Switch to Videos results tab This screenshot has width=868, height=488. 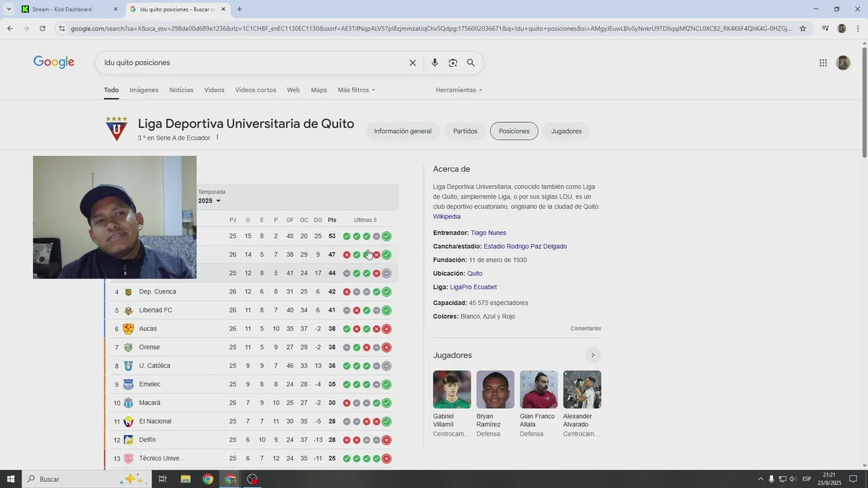(x=214, y=90)
